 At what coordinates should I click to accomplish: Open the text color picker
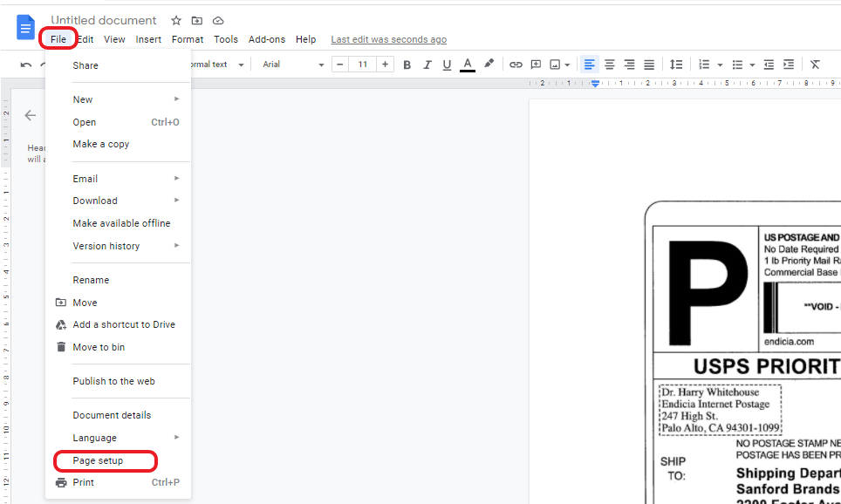pos(467,64)
